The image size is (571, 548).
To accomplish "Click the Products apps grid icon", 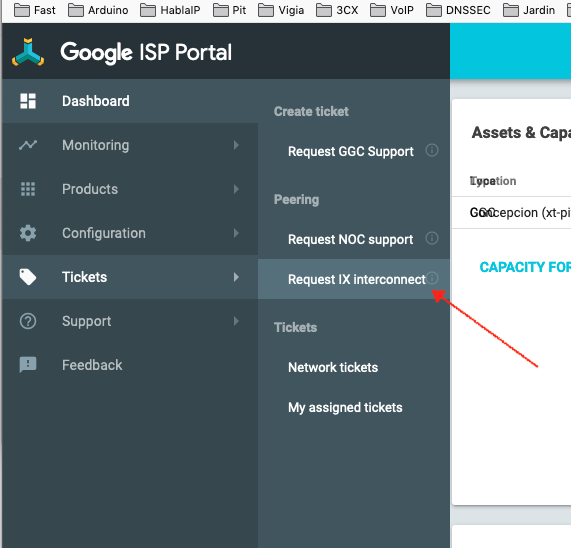I will tap(28, 189).
